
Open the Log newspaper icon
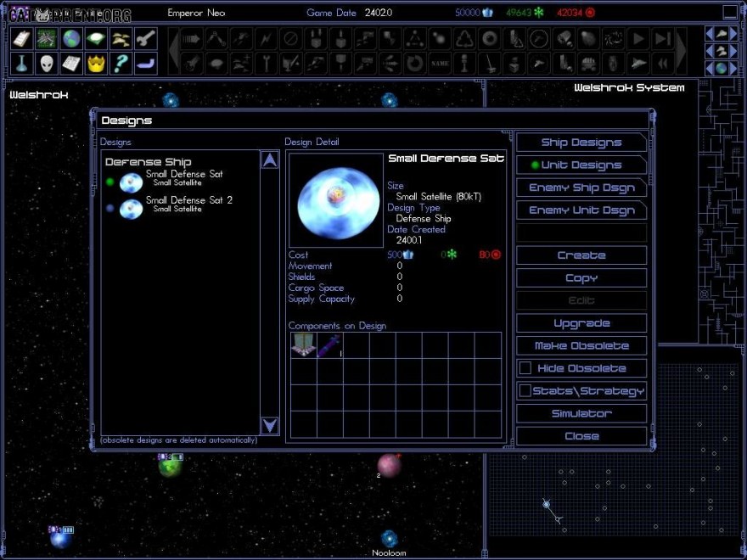click(x=71, y=64)
